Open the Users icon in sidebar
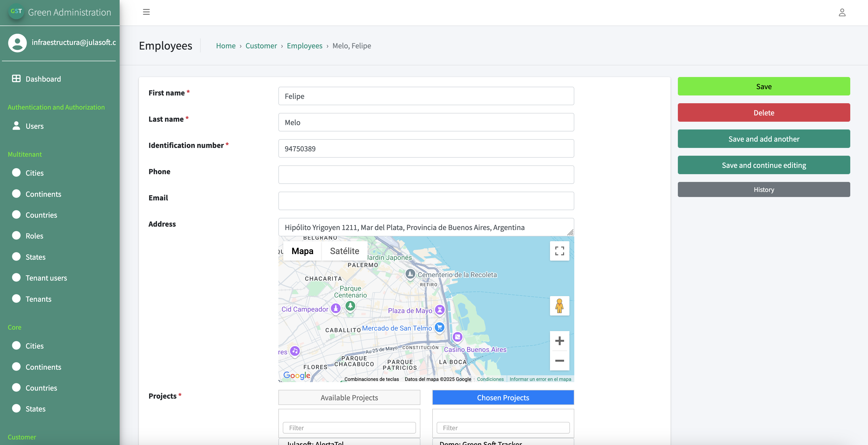This screenshot has width=868, height=445. pyautogui.click(x=16, y=126)
